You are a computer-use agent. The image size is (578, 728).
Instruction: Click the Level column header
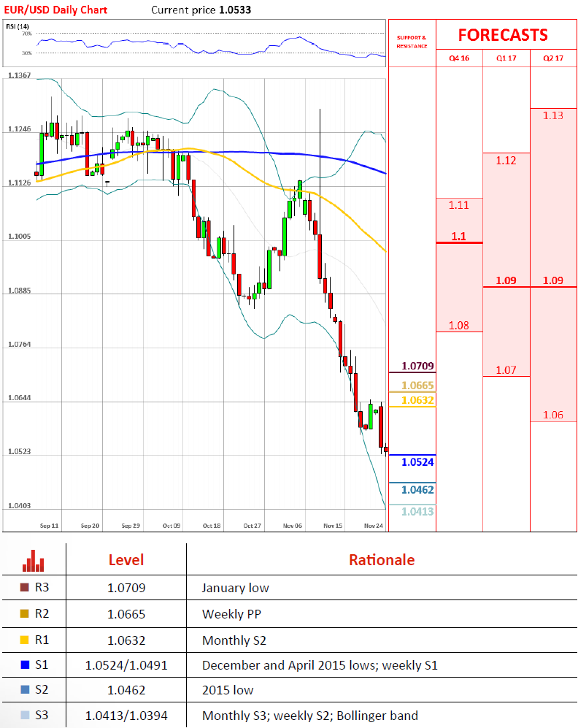(x=126, y=560)
